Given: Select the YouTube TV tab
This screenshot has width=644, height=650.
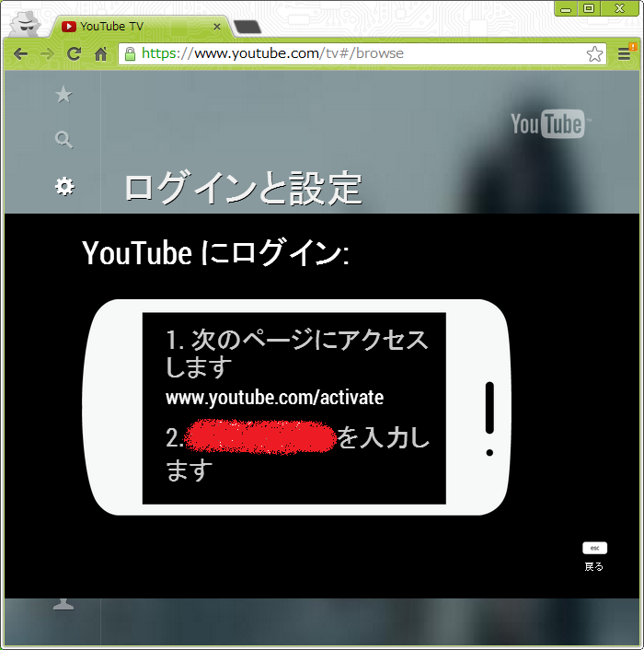Looking at the screenshot, I should tap(141, 27).
